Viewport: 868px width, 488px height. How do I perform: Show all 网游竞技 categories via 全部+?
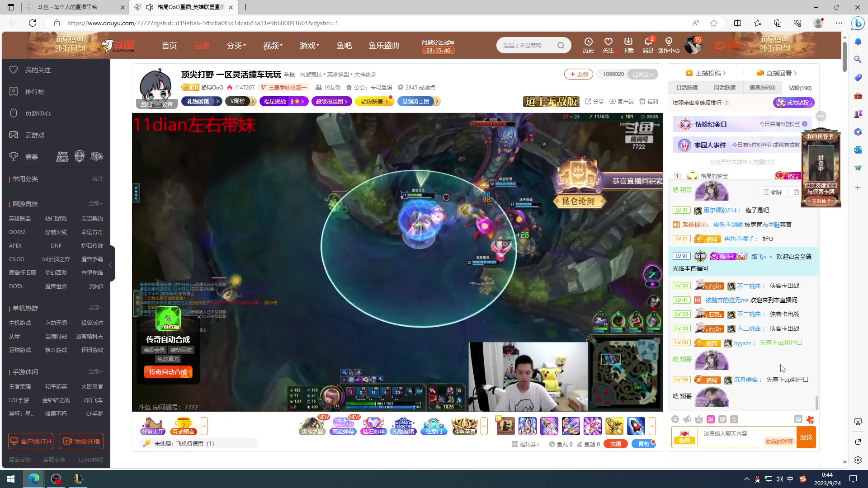click(x=95, y=203)
